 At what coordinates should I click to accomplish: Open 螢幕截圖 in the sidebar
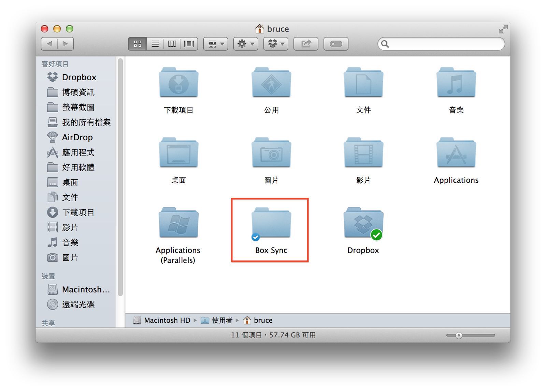click(x=71, y=107)
